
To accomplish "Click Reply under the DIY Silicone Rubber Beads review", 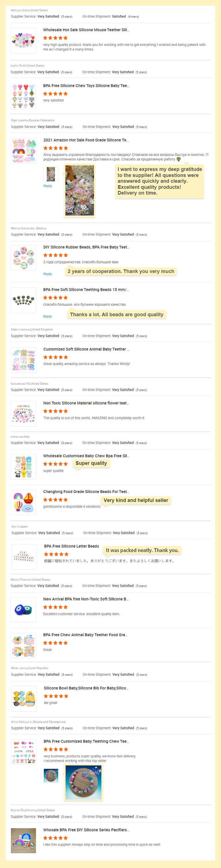I will tap(48, 274).
